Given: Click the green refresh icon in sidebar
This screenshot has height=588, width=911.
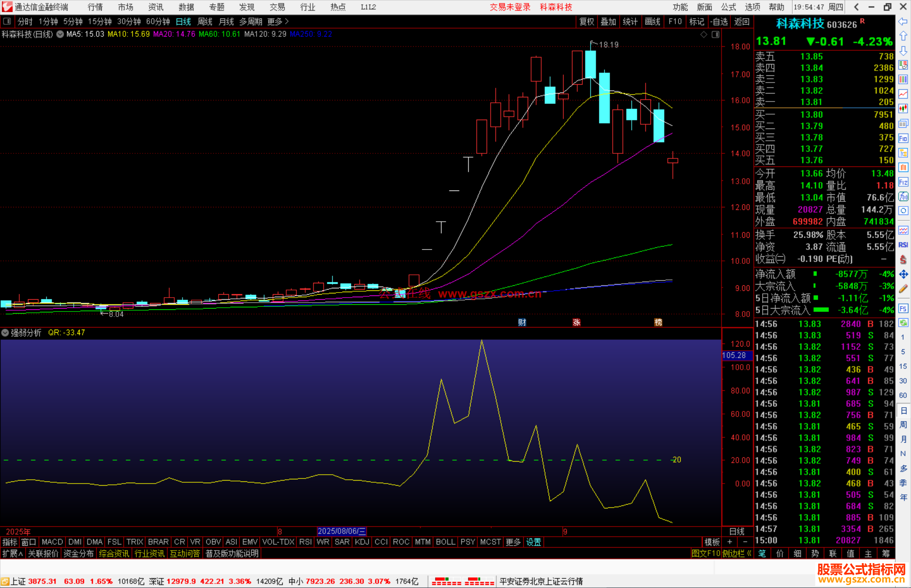Looking at the screenshot, I should [x=903, y=323].
